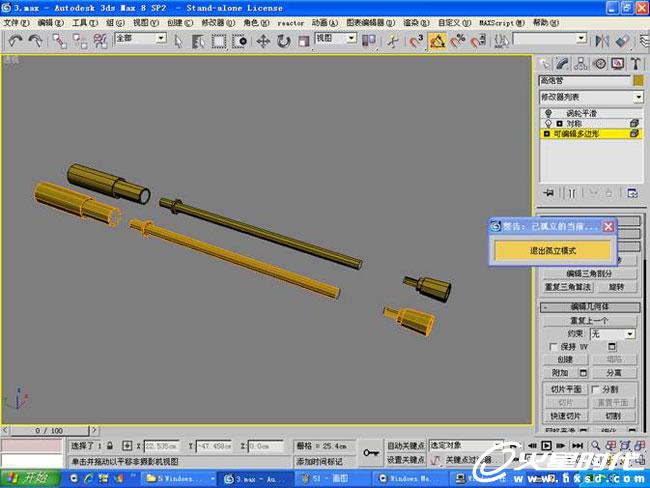Screen dimensions: 650x488
Task: Open the Create command panel tab
Action: pyautogui.click(x=544, y=63)
